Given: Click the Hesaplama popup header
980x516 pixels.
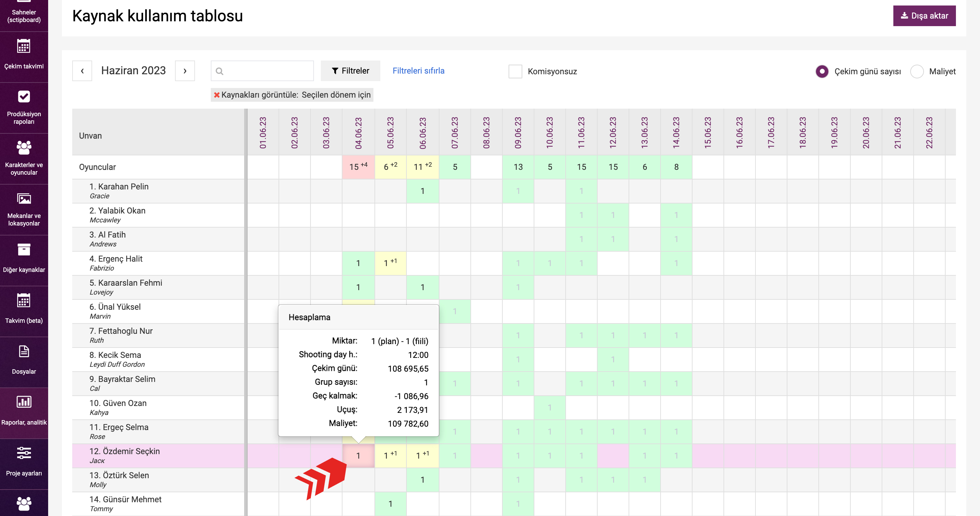Looking at the screenshot, I should coord(358,317).
